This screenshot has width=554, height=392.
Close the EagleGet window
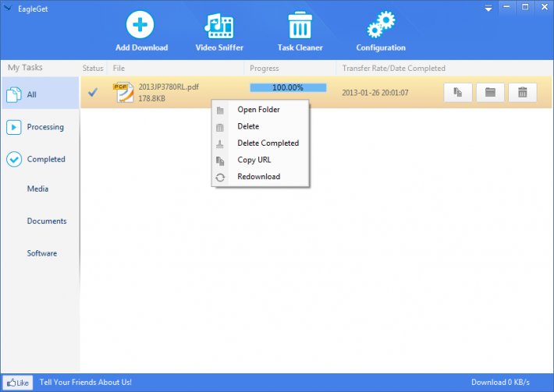tap(544, 7)
